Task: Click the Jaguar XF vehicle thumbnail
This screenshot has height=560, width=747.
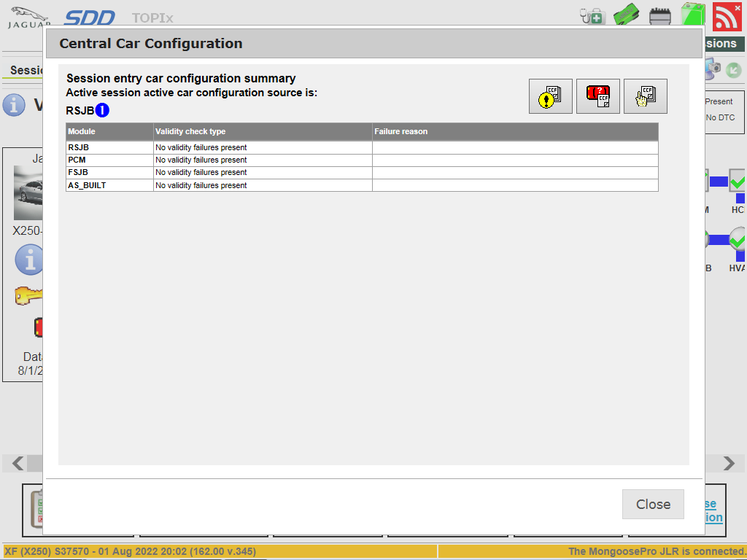Action: tap(29, 193)
